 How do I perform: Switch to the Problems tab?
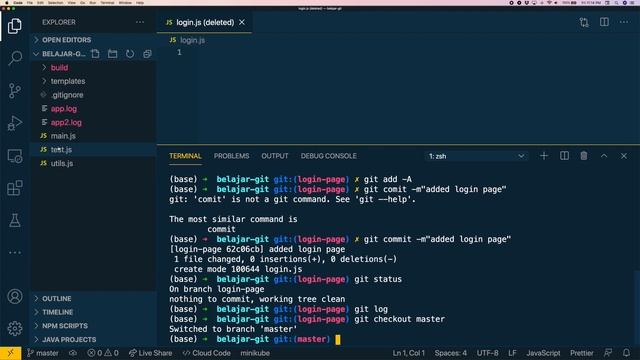pos(231,156)
